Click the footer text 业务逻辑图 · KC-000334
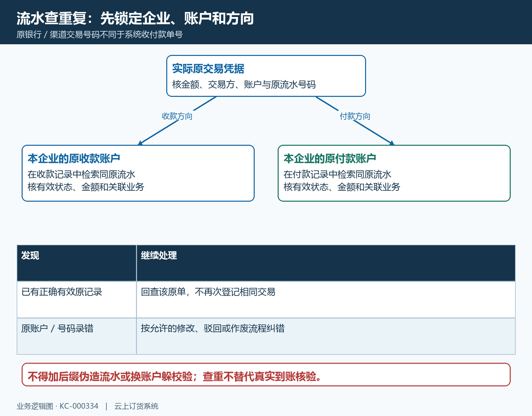The image size is (532, 416). [58, 406]
